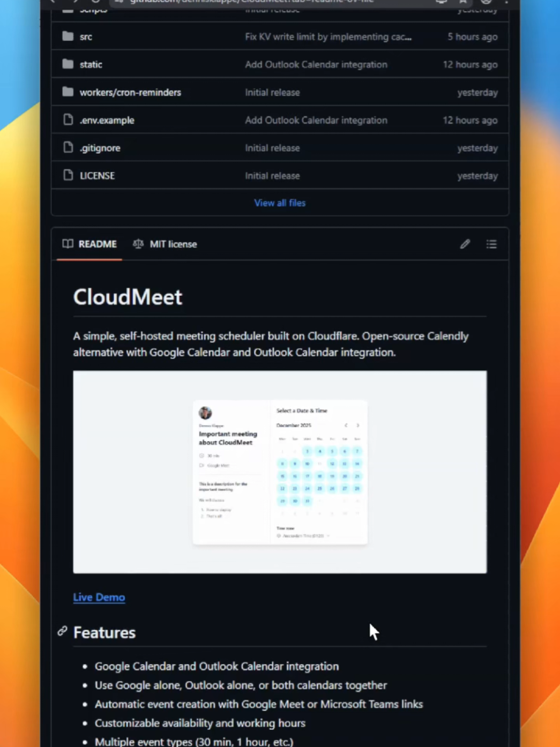This screenshot has width=560, height=747.
Task: Click the CloudMeet scheduler screenshot image
Action: click(x=279, y=471)
